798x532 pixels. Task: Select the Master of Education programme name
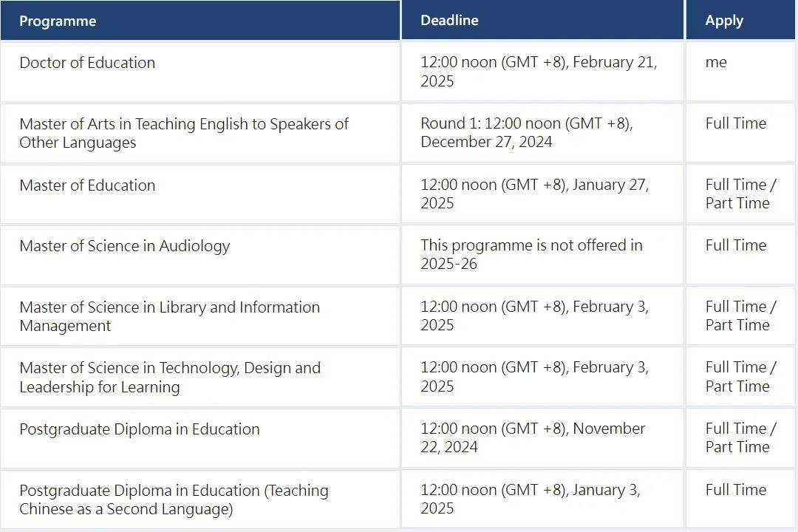tap(87, 185)
